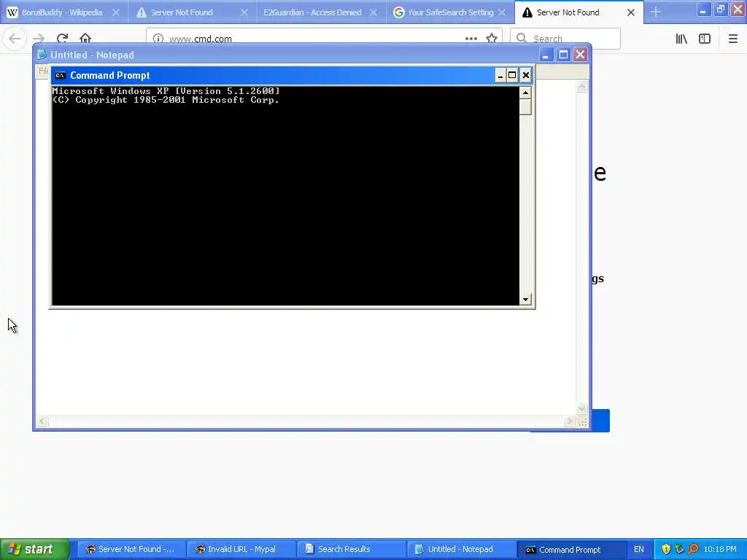Click the EN language indicator
Viewport: 747px width, 560px height.
click(639, 549)
